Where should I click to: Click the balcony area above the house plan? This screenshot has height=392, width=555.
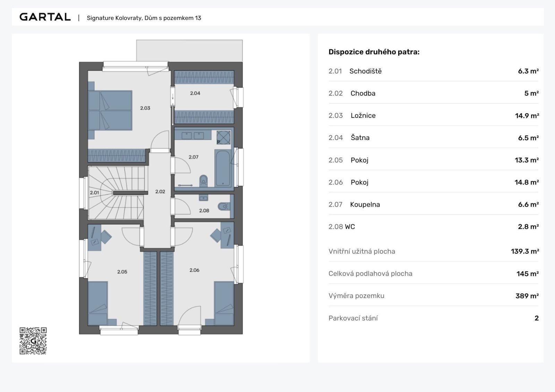click(189, 51)
